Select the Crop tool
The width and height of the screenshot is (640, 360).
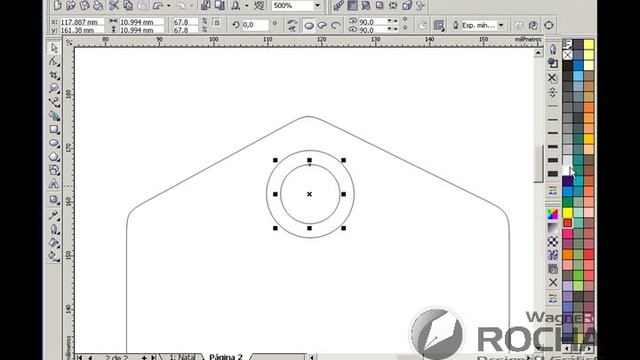pyautogui.click(x=54, y=75)
